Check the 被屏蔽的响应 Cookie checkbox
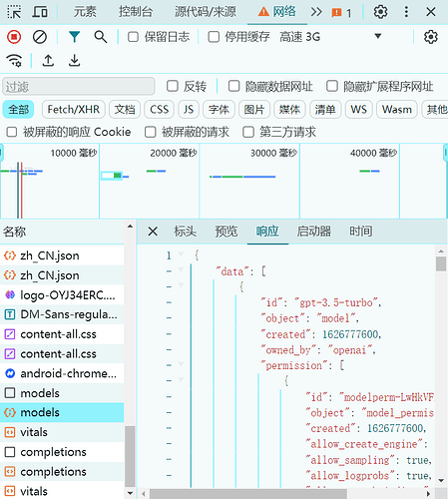This screenshot has height=499, width=448. [x=12, y=132]
